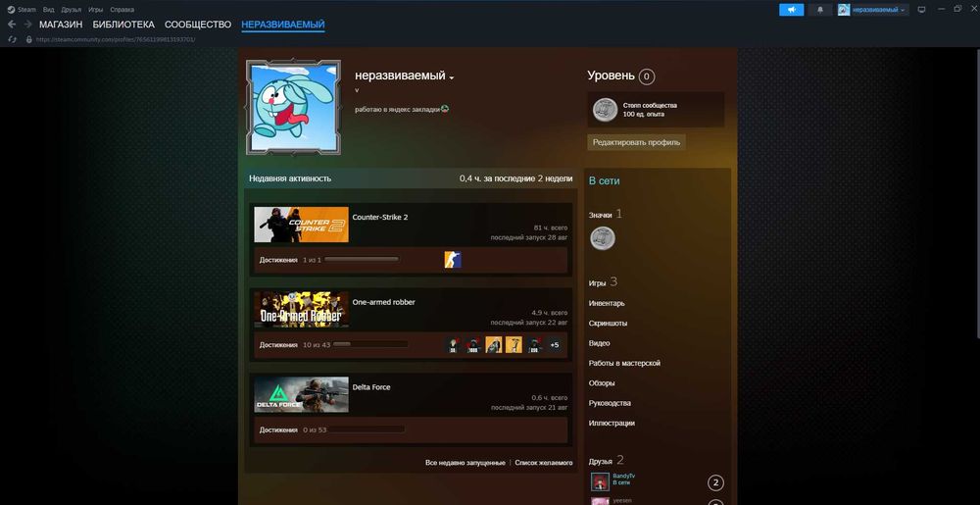Click the badge under Значки
Viewport: 980px width, 505px height.
coord(603,238)
